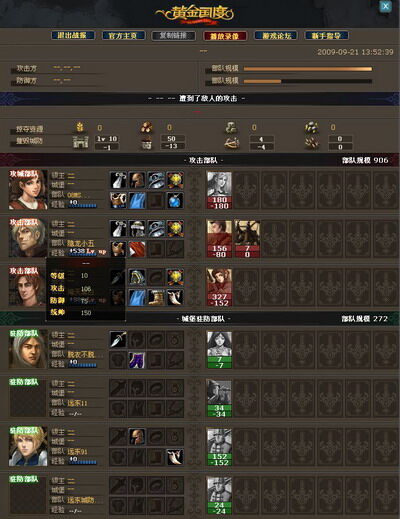Image resolution: width=400 pixels, height=519 pixels.
Task: Select the horn item on blonde defender
Action: point(175,457)
